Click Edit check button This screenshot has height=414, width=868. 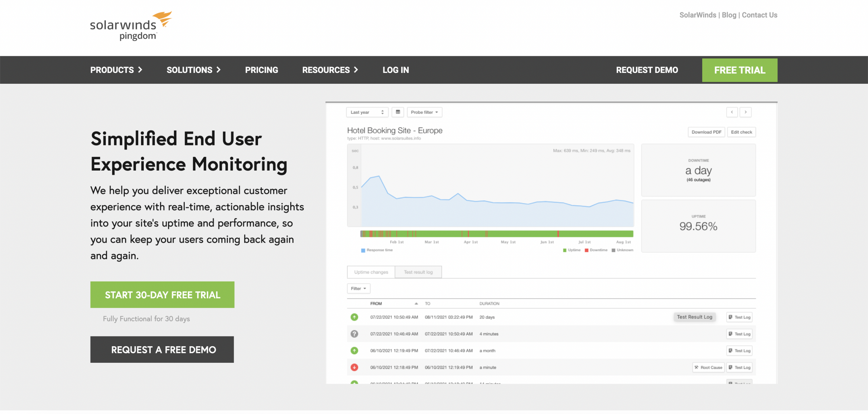pos(741,132)
